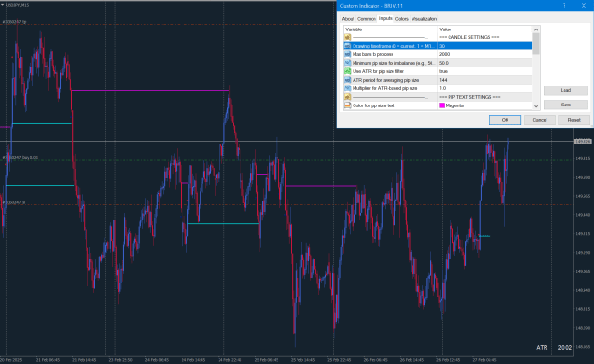Image resolution: width=594 pixels, height=364 pixels.
Task: Click the current price tag on price scale
Action: click(583, 142)
